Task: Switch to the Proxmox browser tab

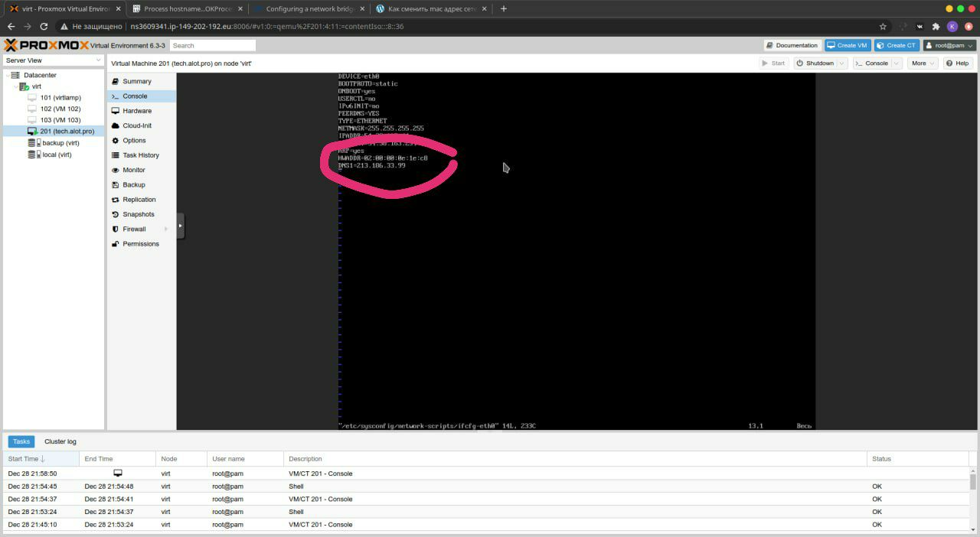Action: (x=65, y=8)
